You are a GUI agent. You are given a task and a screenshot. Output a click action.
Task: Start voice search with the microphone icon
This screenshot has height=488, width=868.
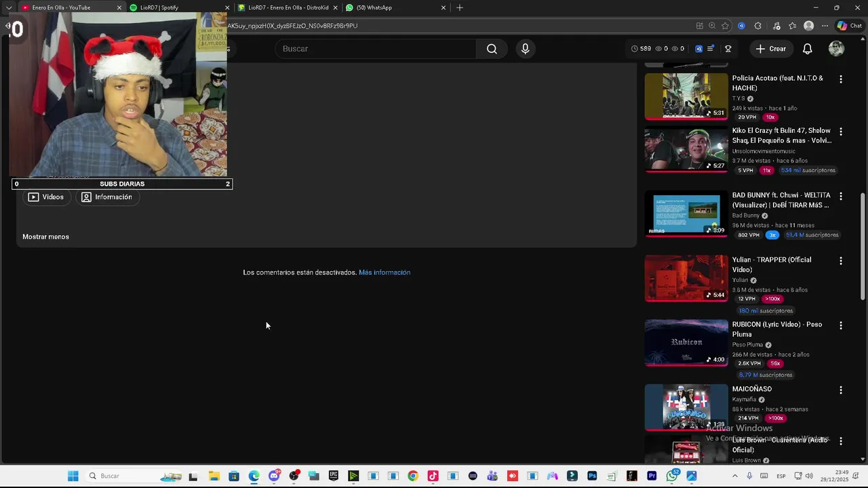pos(525,49)
